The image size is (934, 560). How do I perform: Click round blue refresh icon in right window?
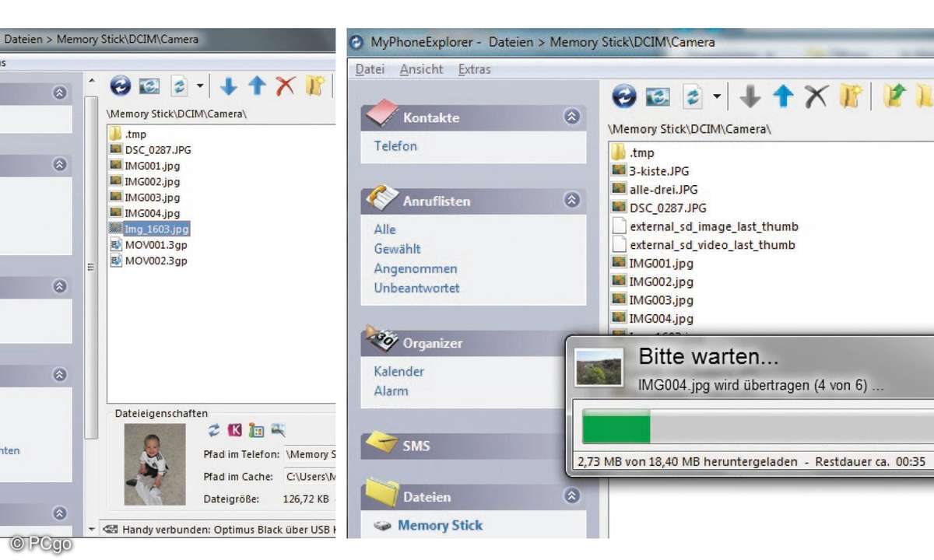click(624, 96)
